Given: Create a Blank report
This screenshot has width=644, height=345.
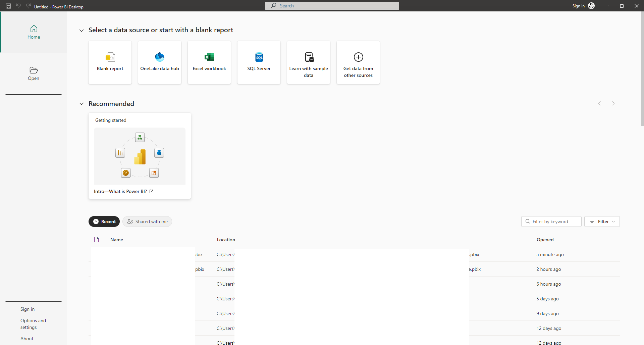Looking at the screenshot, I should coord(110,62).
